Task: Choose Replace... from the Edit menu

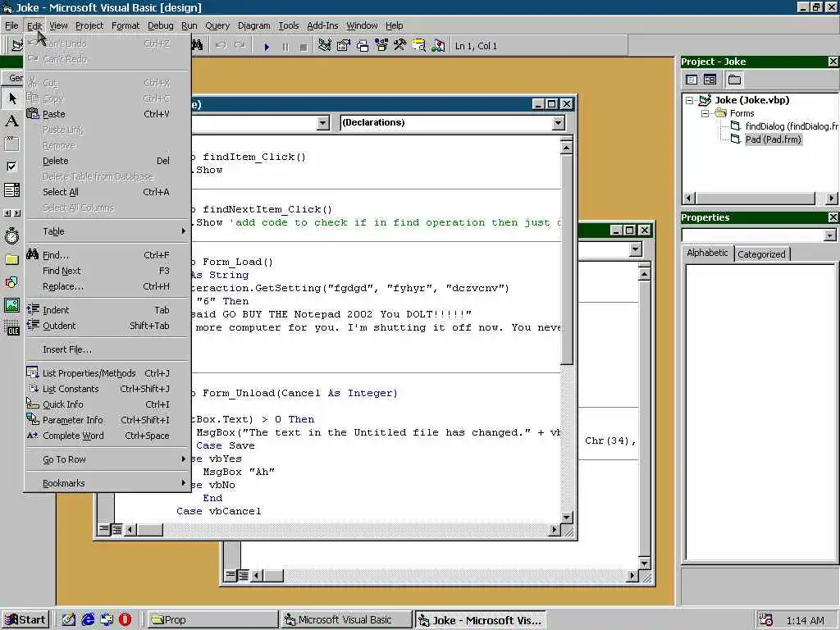Action: click(x=107, y=286)
